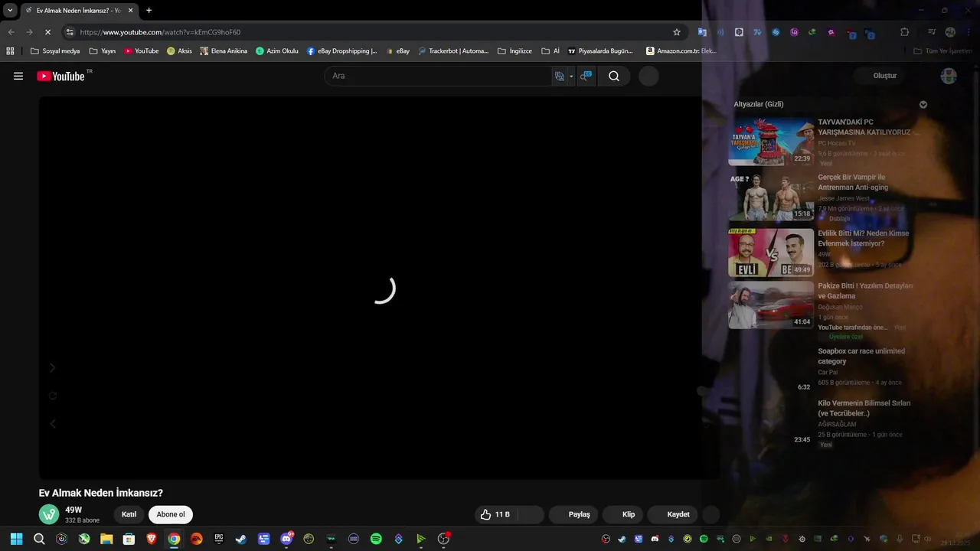Viewport: 980px width, 551px height.
Task: Open the 'Sosyal medya' bookmark folder
Action: (54, 51)
